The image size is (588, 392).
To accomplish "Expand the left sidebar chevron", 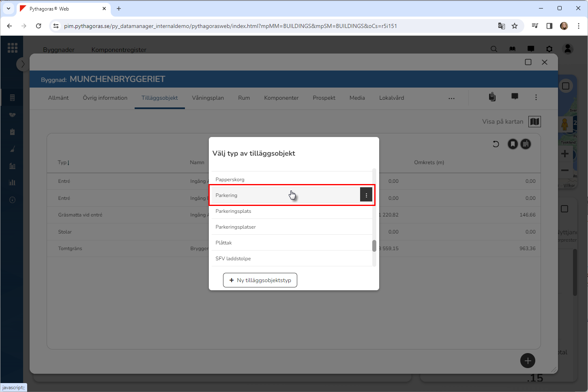I will 23,64.
